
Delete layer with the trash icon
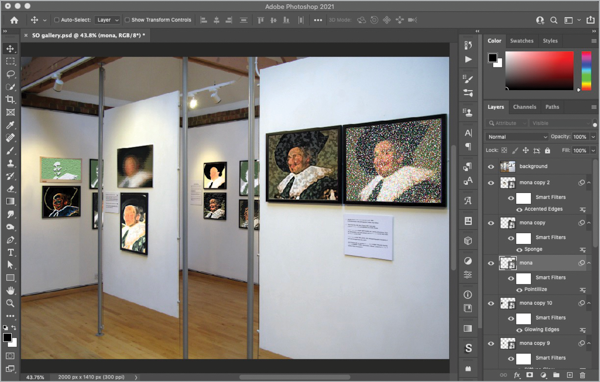[582, 375]
